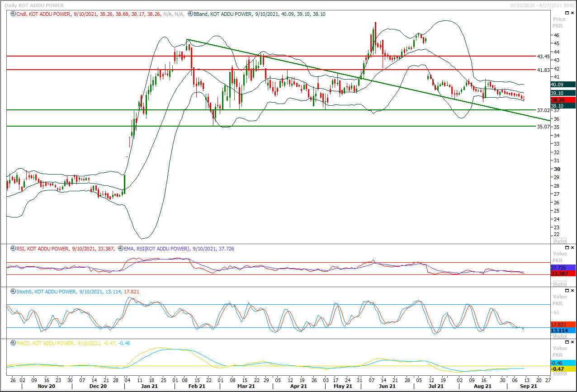The height and width of the screenshot is (392, 577).
Task: Click the clock icon beside StochS legend
Action: pyautogui.click(x=13, y=292)
